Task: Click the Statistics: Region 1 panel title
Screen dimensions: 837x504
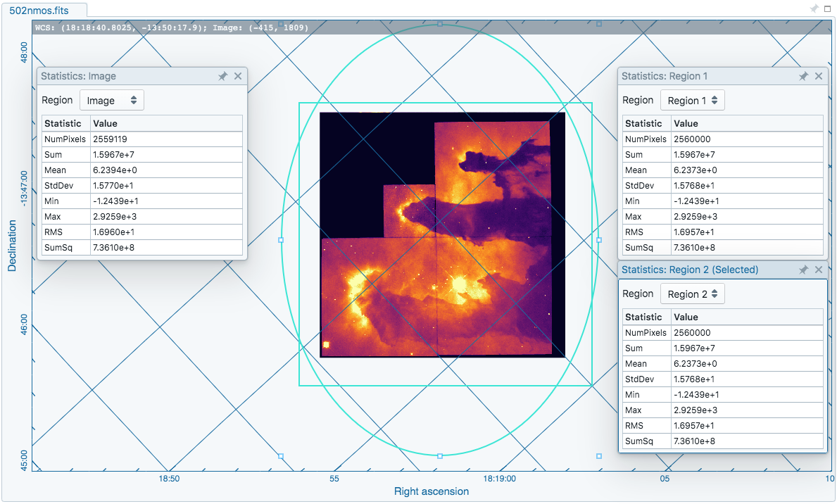Action: [665, 76]
